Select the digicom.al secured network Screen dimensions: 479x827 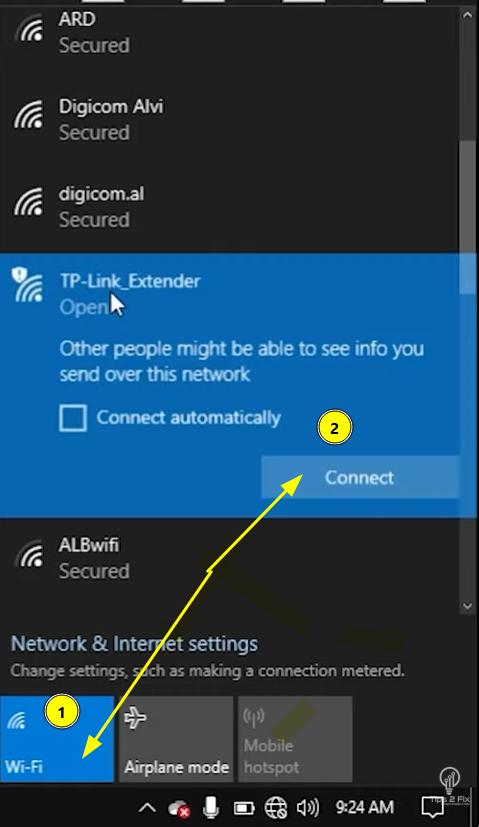pos(229,207)
